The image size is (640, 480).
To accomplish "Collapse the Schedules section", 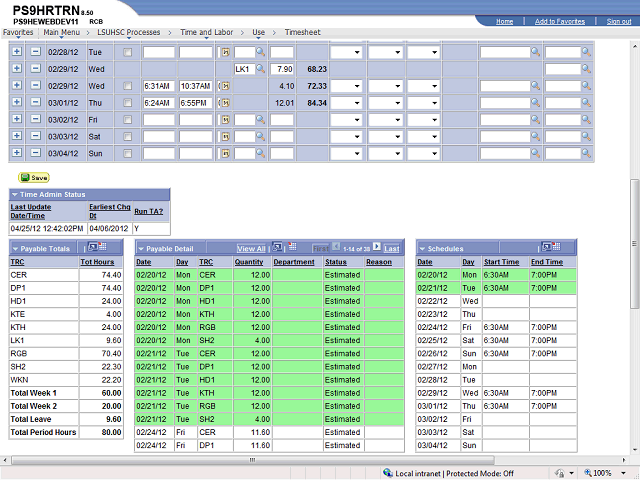I will point(422,249).
